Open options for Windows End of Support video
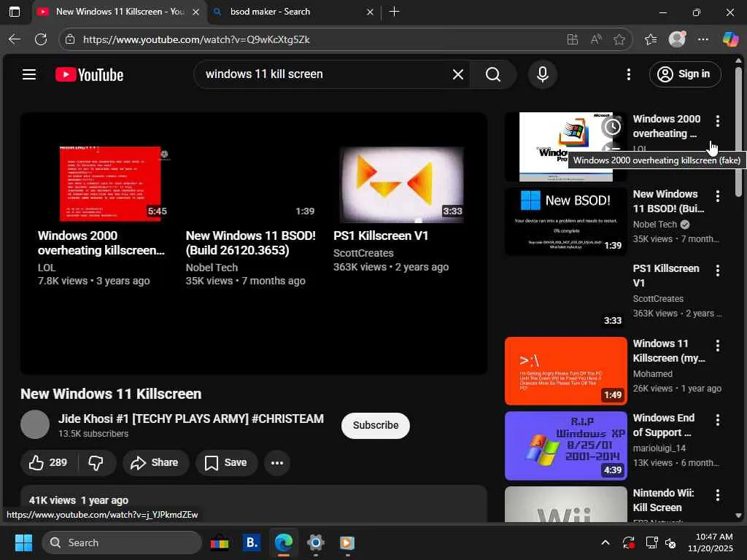 (718, 420)
